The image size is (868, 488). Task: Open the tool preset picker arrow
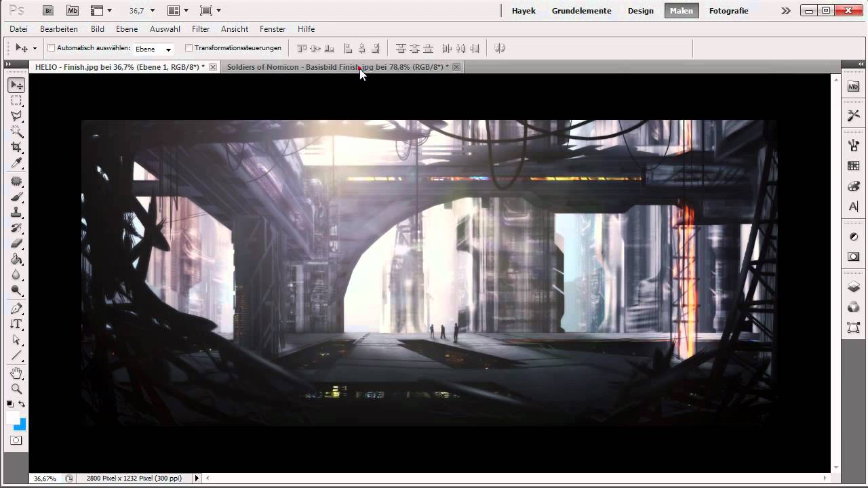(35, 49)
